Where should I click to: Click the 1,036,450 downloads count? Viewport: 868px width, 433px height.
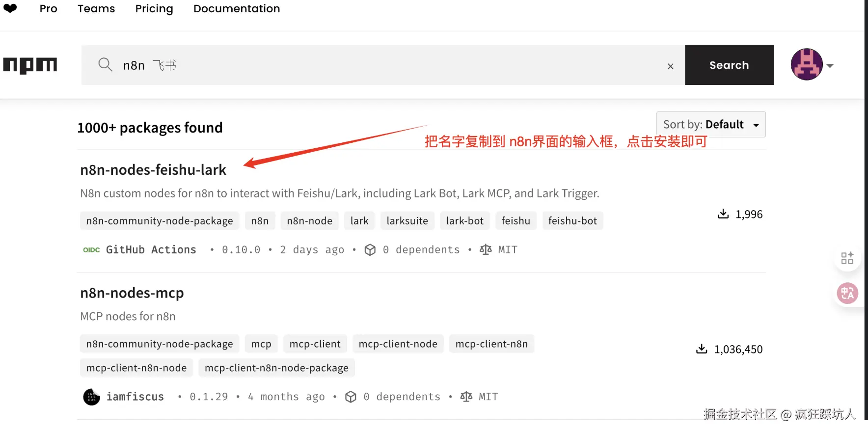tap(738, 350)
